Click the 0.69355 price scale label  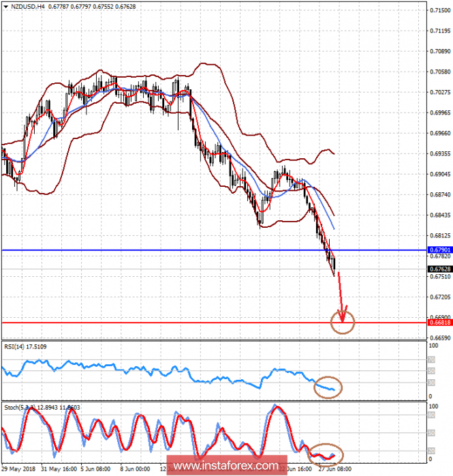tap(439, 155)
